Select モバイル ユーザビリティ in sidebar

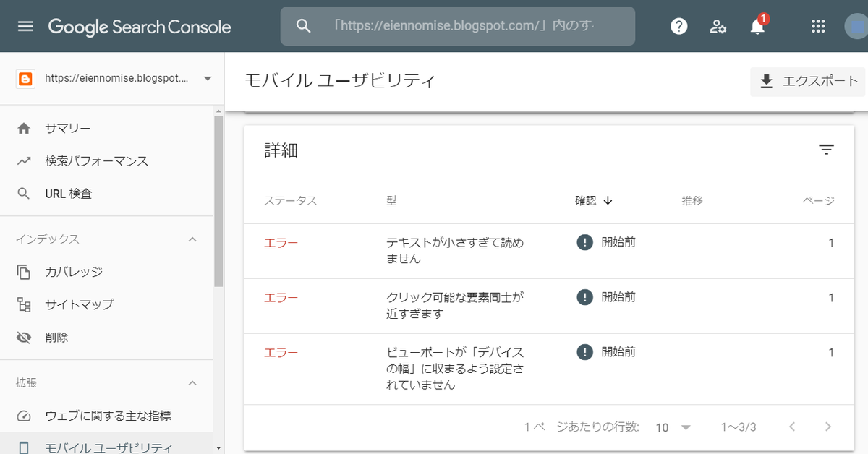point(107,447)
